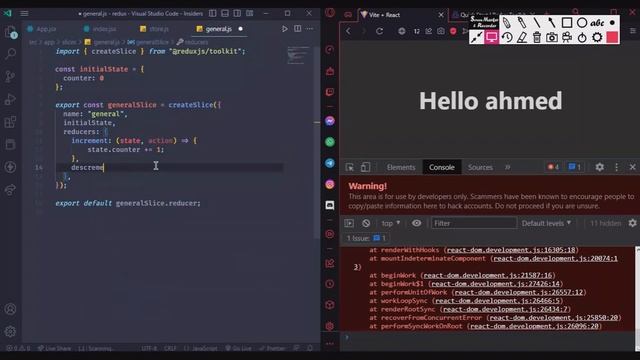Split the VS Code editor right
The image size is (640, 360).
pyautogui.click(x=298, y=29)
